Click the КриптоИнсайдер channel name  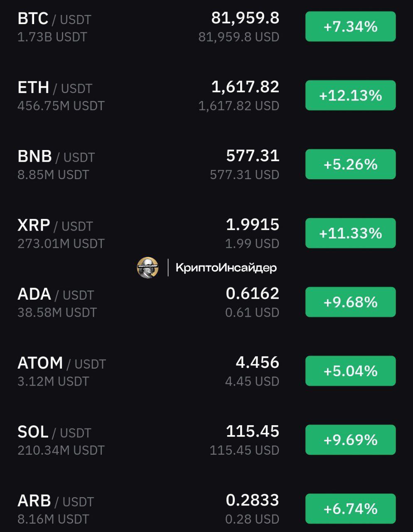(x=226, y=268)
